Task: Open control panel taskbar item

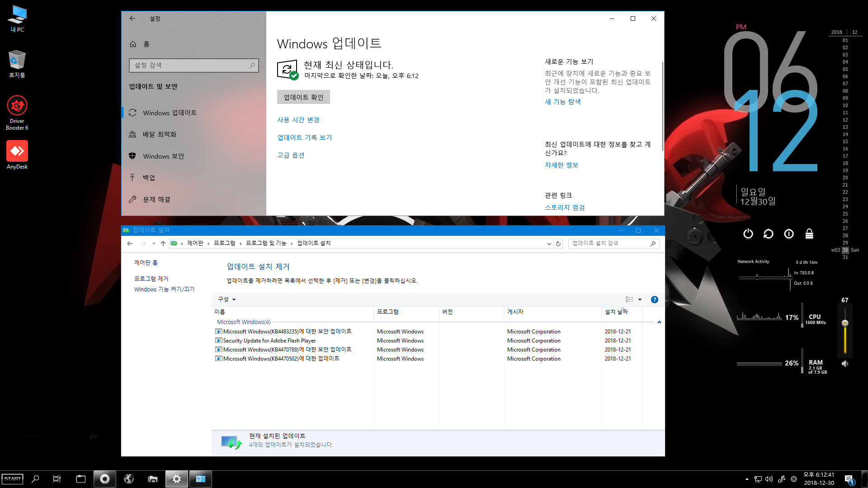Action: (201, 479)
